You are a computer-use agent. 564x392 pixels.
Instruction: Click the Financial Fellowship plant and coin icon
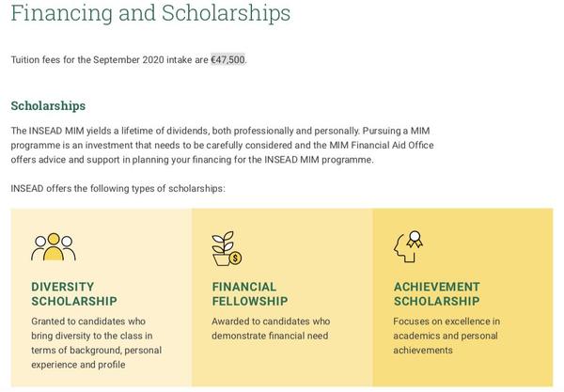(x=227, y=247)
